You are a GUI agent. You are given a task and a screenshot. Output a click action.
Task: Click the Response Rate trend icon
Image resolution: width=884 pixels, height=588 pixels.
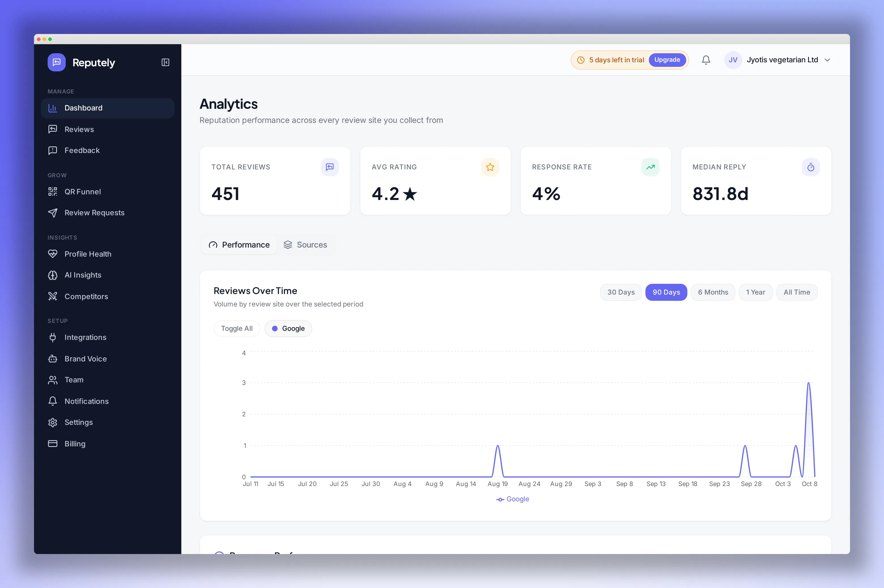coord(650,167)
